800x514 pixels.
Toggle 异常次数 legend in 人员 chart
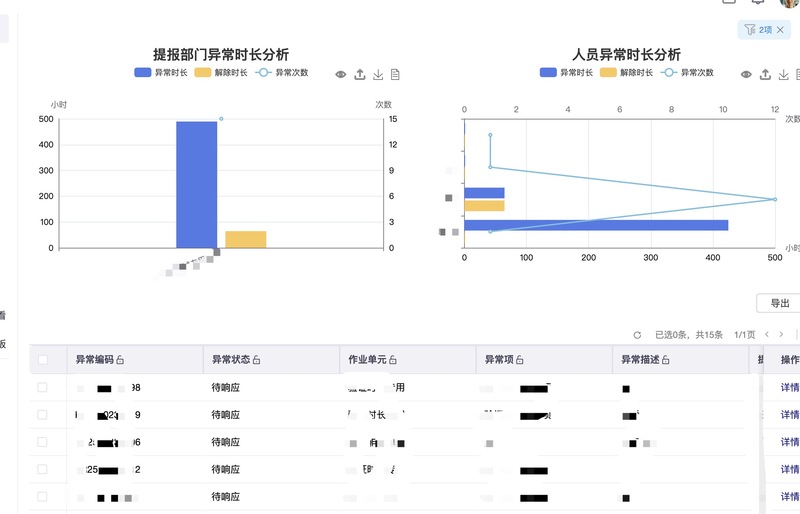coord(687,72)
